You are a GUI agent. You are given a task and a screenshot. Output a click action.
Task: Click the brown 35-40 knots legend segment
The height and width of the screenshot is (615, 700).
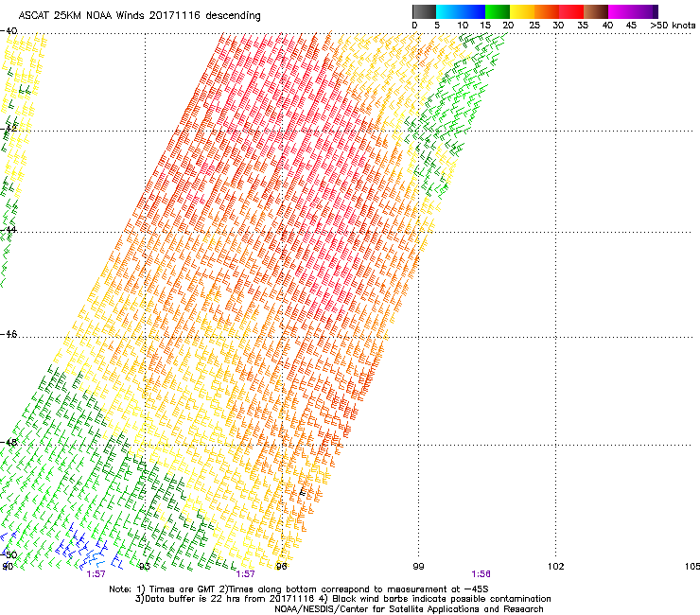tap(596, 11)
